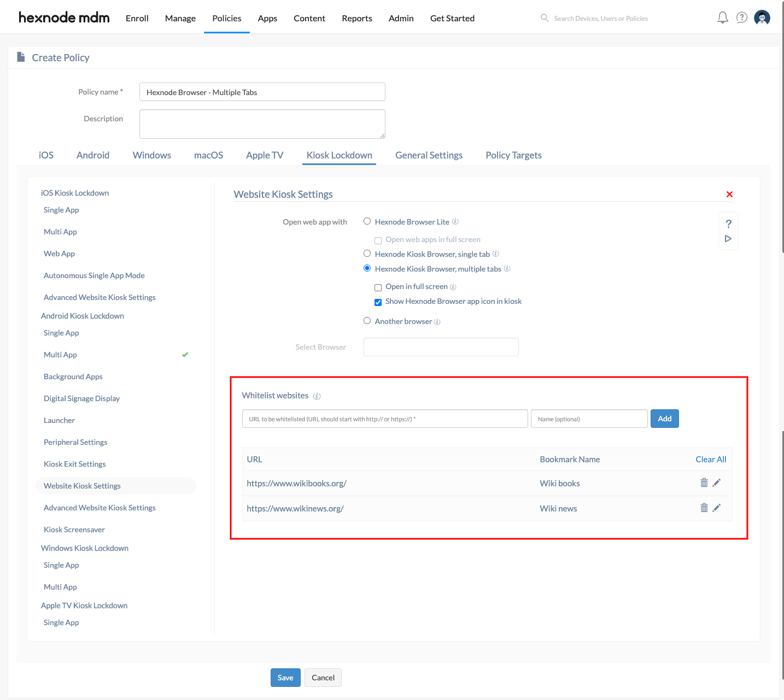Show info for Kiosk Browser single tab
This screenshot has width=784, height=700.
click(496, 254)
